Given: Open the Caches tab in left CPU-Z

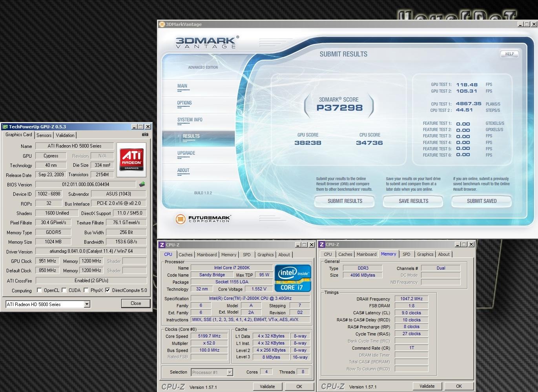Looking at the screenshot, I should (186, 255).
